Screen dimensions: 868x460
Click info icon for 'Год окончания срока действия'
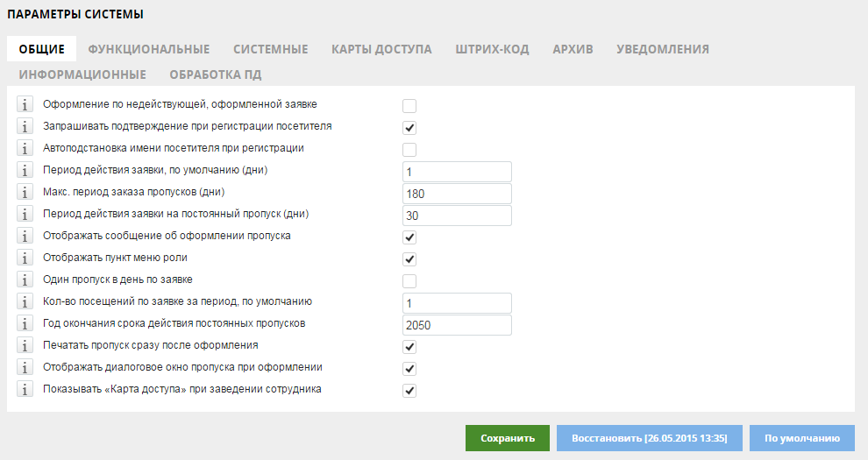pyautogui.click(x=25, y=323)
